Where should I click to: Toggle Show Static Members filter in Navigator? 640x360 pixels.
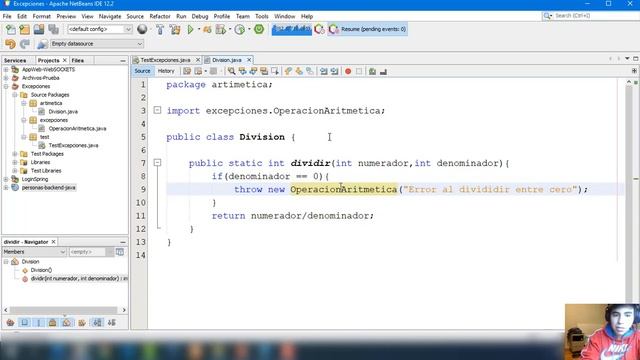[x=39, y=323]
